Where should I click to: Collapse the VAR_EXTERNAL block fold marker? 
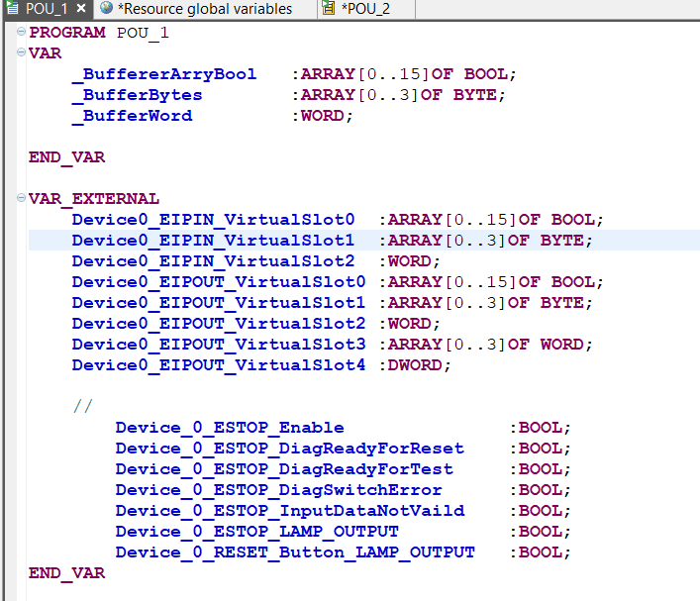coord(21,198)
